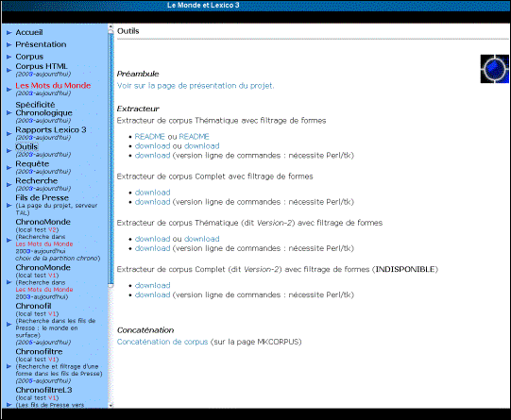Click the arrow icon beside Recherche
This screenshot has height=420, width=511.
click(9, 185)
